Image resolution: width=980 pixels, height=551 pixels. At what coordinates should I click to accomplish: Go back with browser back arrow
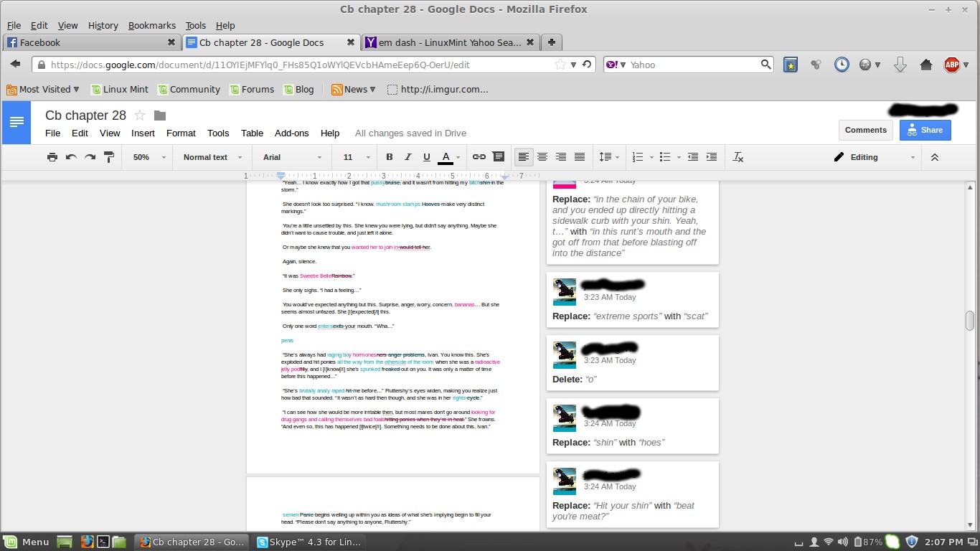tap(15, 65)
